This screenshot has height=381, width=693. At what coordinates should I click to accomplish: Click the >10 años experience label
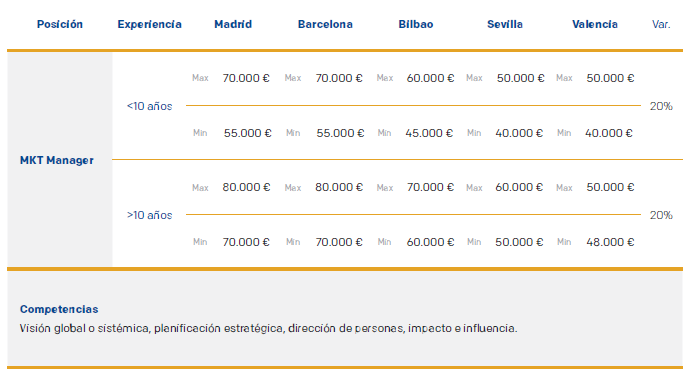pyautogui.click(x=149, y=215)
